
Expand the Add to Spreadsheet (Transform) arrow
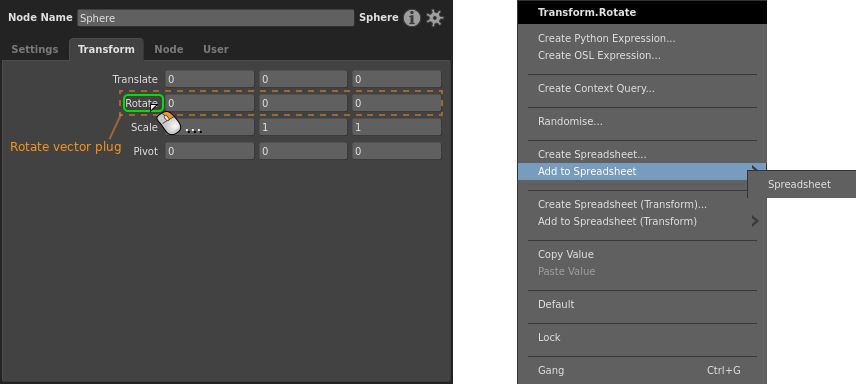pyautogui.click(x=755, y=221)
